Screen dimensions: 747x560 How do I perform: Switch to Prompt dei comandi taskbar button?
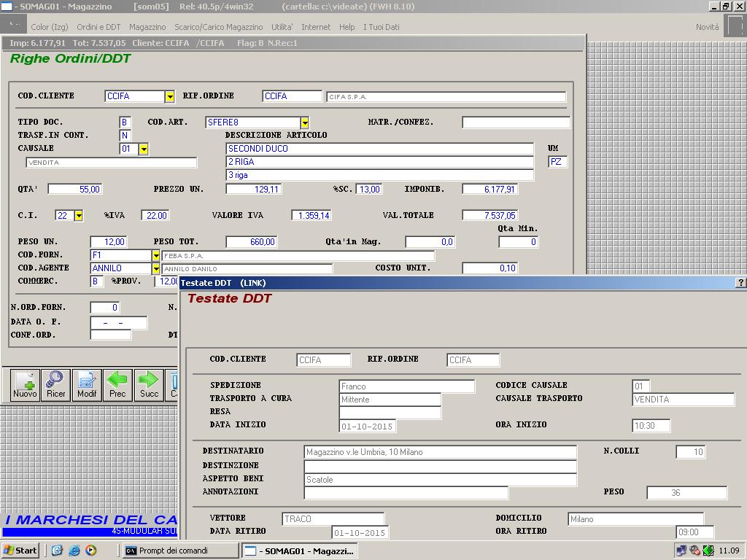point(180,551)
